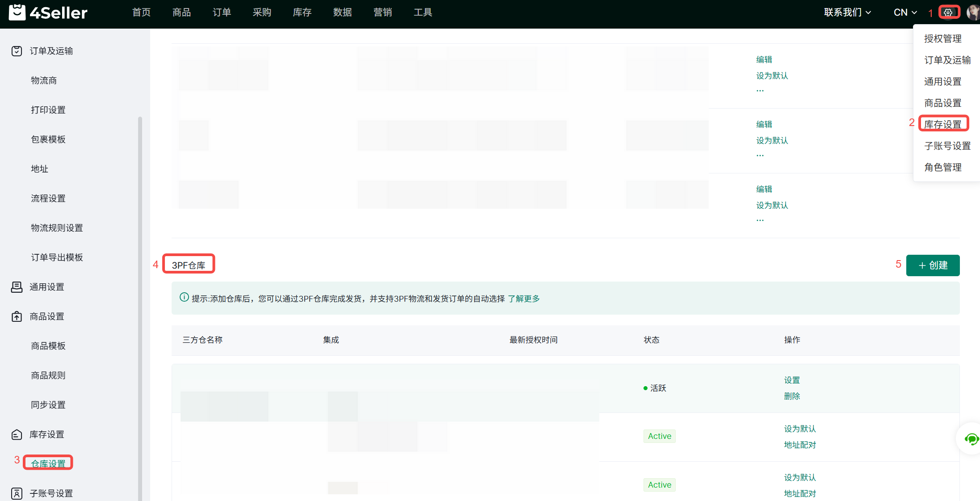Open the CN language dropdown
The width and height of the screenshot is (980, 501).
[905, 13]
